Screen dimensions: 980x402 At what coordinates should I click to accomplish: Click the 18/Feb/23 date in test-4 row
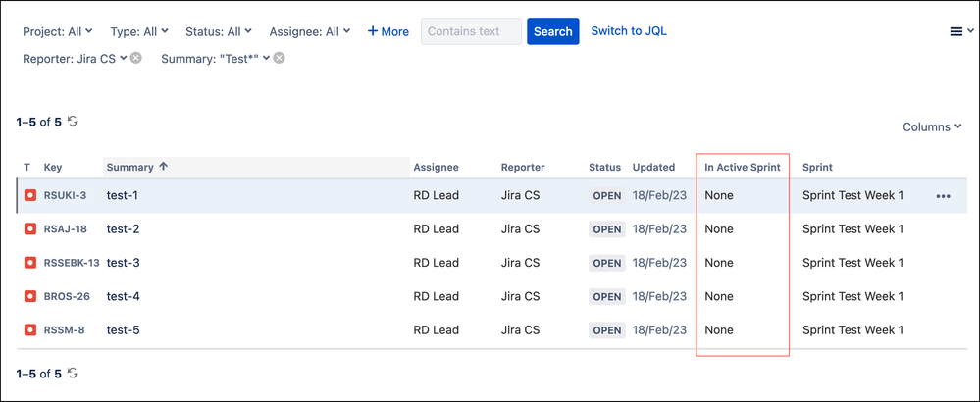pos(659,296)
